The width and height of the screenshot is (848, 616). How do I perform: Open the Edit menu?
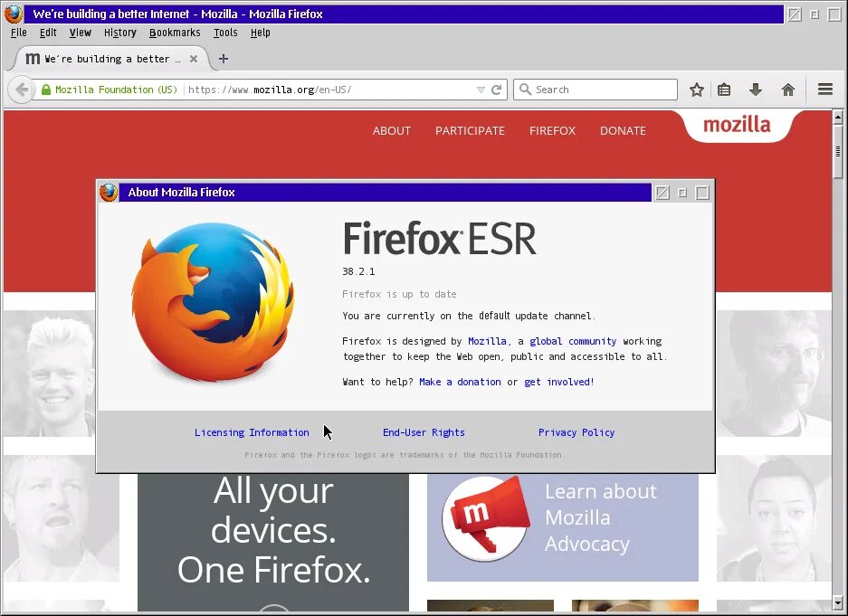pyautogui.click(x=48, y=33)
